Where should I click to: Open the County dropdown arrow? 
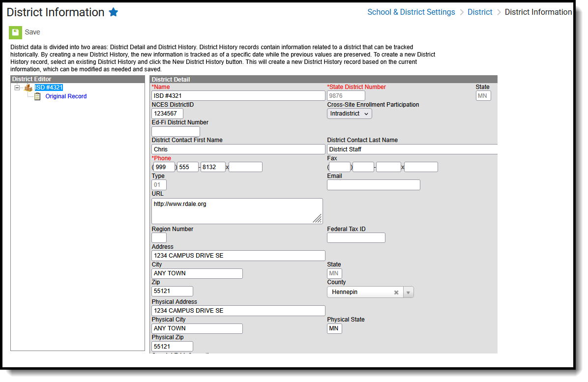click(409, 293)
